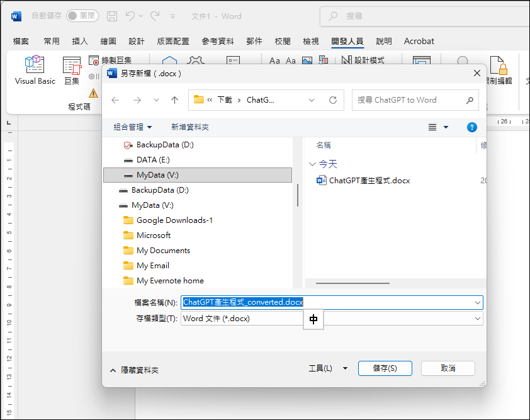
Task: Open file name history dropdown
Action: 477,302
